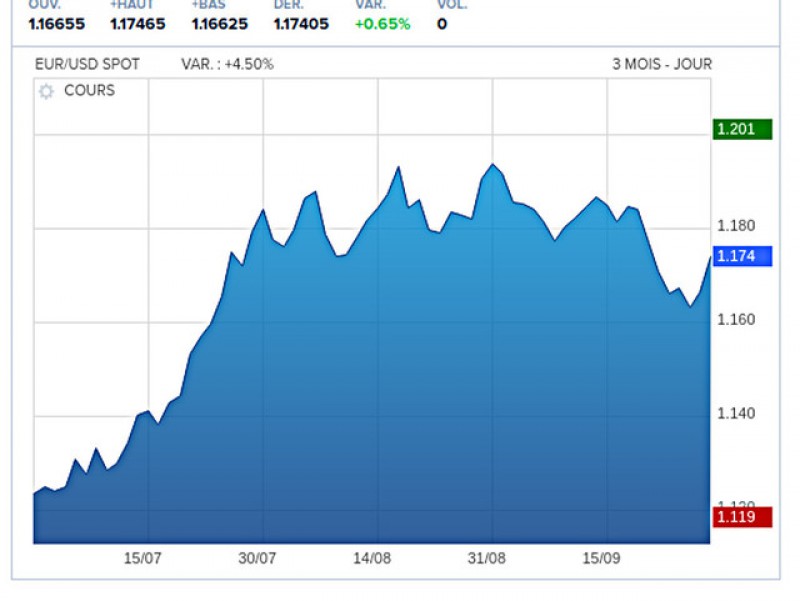
Task: Select the 31/08 date on the axis
Action: tap(488, 558)
